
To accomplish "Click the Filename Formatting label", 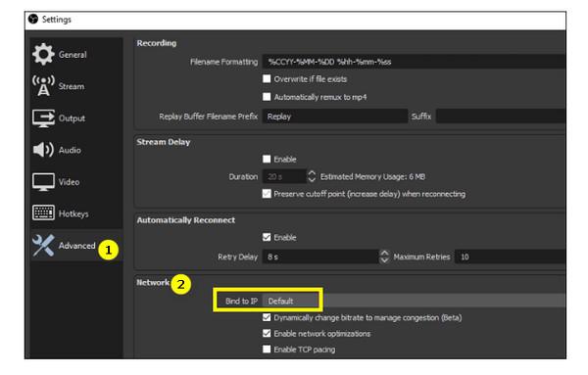I will [x=223, y=62].
